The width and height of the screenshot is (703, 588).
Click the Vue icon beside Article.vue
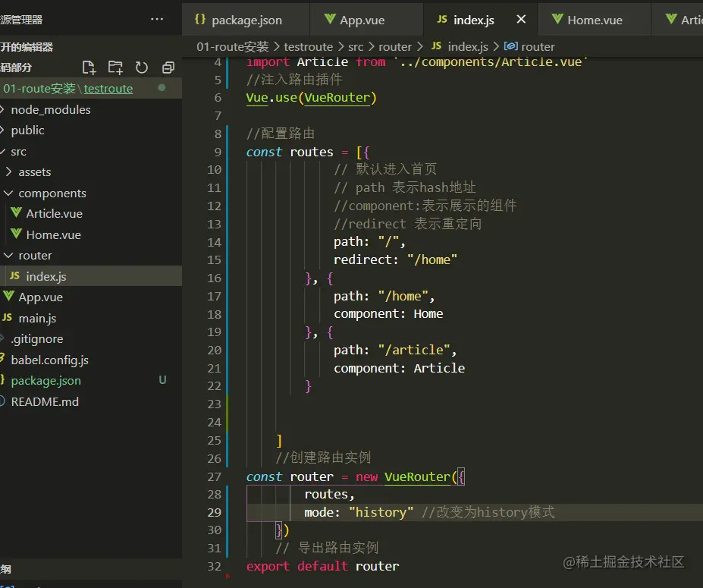16,212
